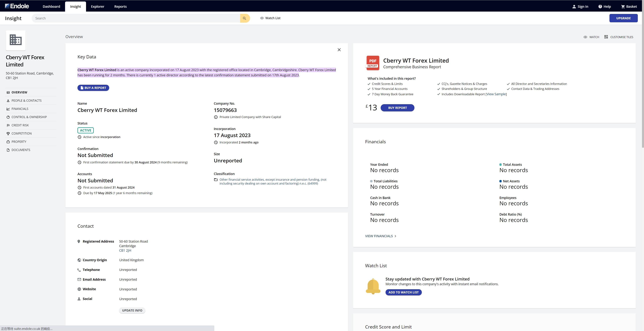644x331 pixels.
Task: Open the View Sample link
Action: (x=496, y=94)
